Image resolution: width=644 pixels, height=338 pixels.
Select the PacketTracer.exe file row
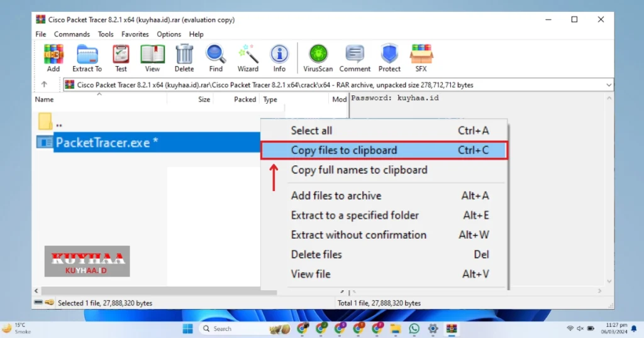148,143
